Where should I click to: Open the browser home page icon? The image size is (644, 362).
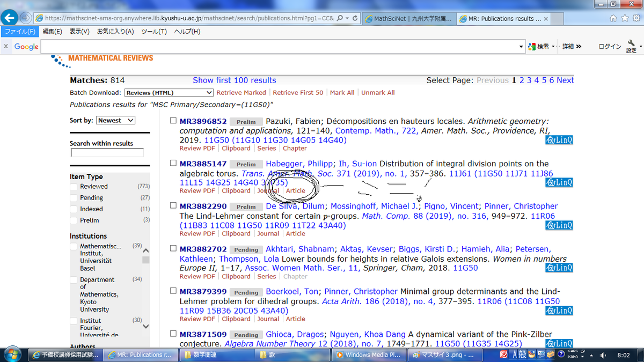613,18
